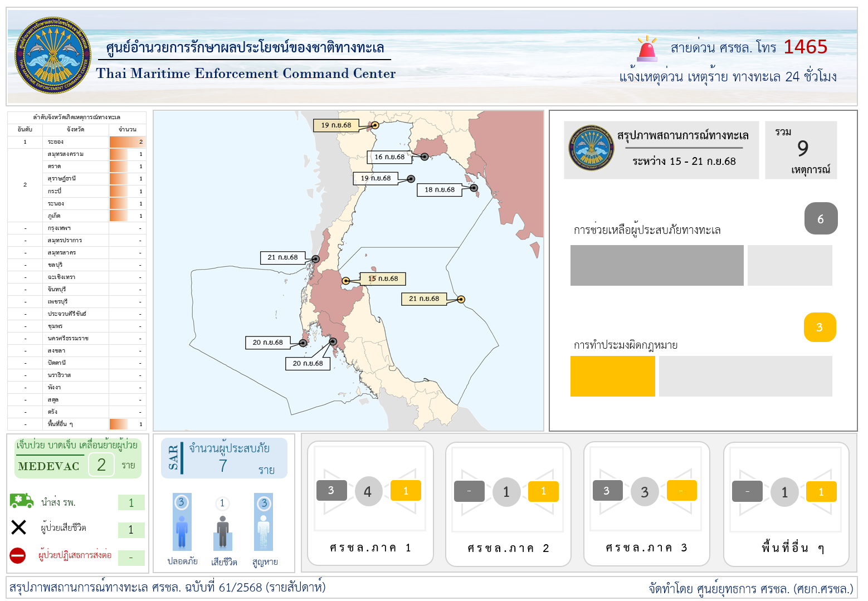Click the gray sea rescue progress bar
Image resolution: width=868 pixels, height=601 pixels.
tap(656, 266)
